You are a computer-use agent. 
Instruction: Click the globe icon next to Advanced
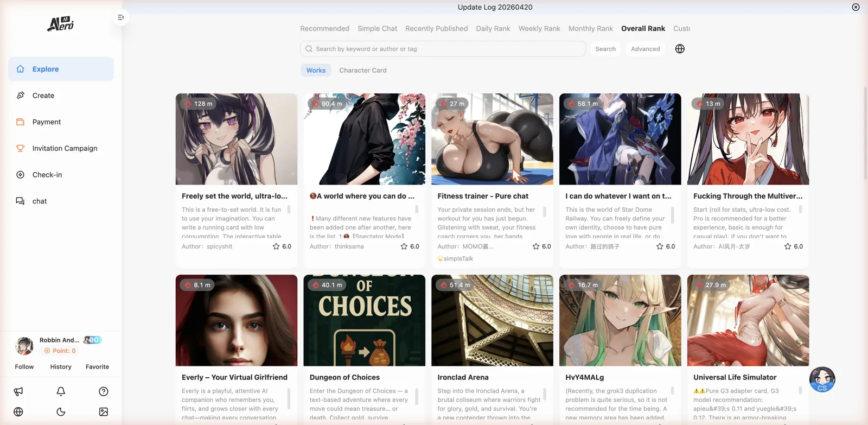pos(680,49)
